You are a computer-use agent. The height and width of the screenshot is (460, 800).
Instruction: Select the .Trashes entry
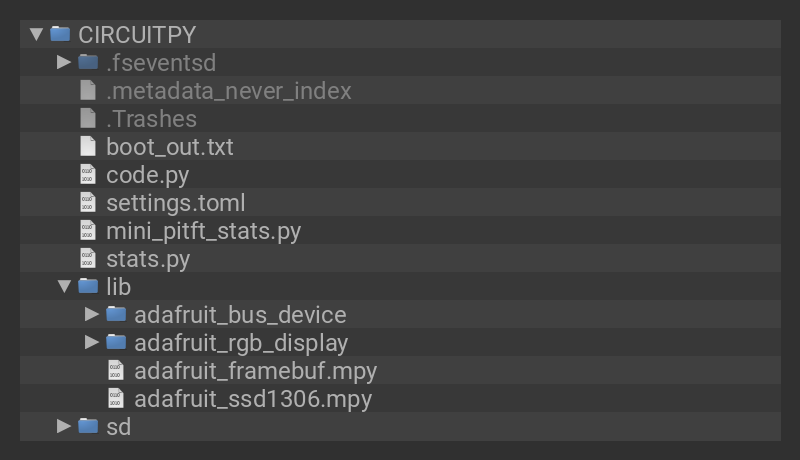pos(151,118)
